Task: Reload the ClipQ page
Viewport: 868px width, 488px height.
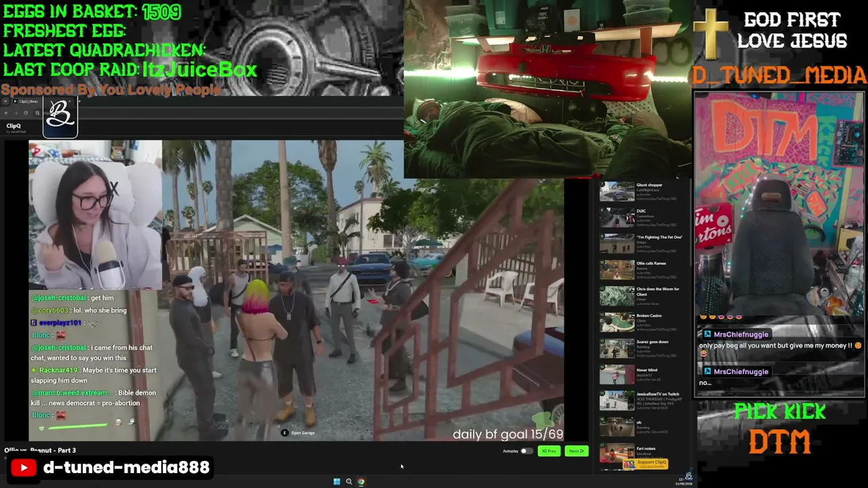Action: tap(26, 113)
